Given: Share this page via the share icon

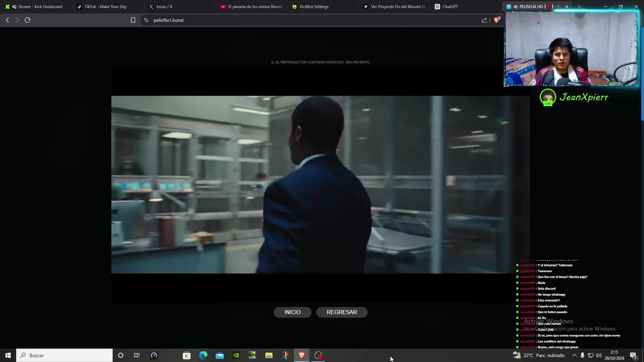Looking at the screenshot, I should (x=484, y=20).
